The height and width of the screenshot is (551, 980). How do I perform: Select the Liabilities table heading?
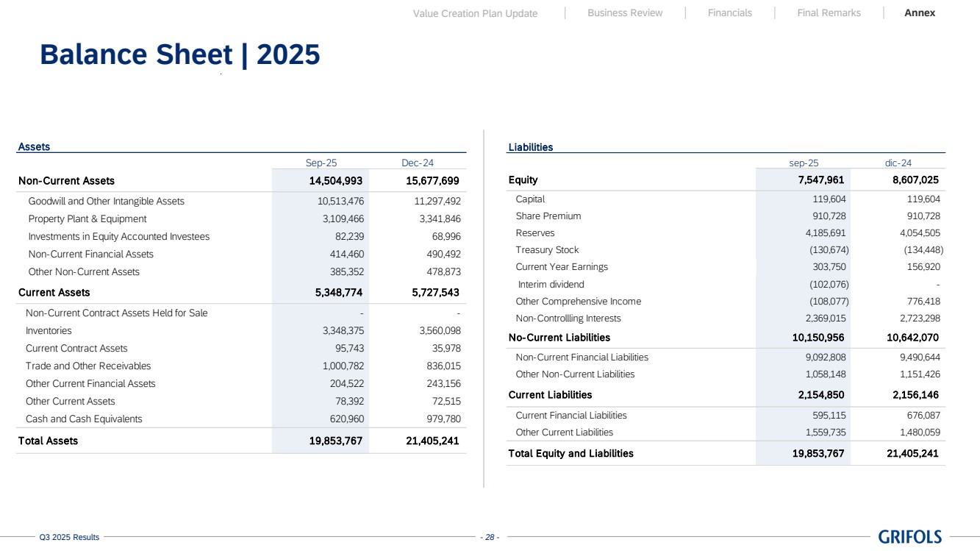point(530,147)
